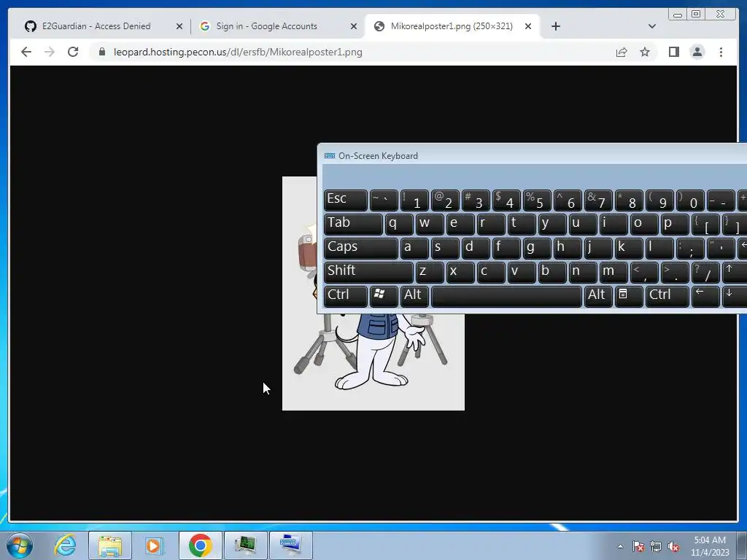
Task: Select Chrome icon in the taskbar
Action: pos(200,545)
